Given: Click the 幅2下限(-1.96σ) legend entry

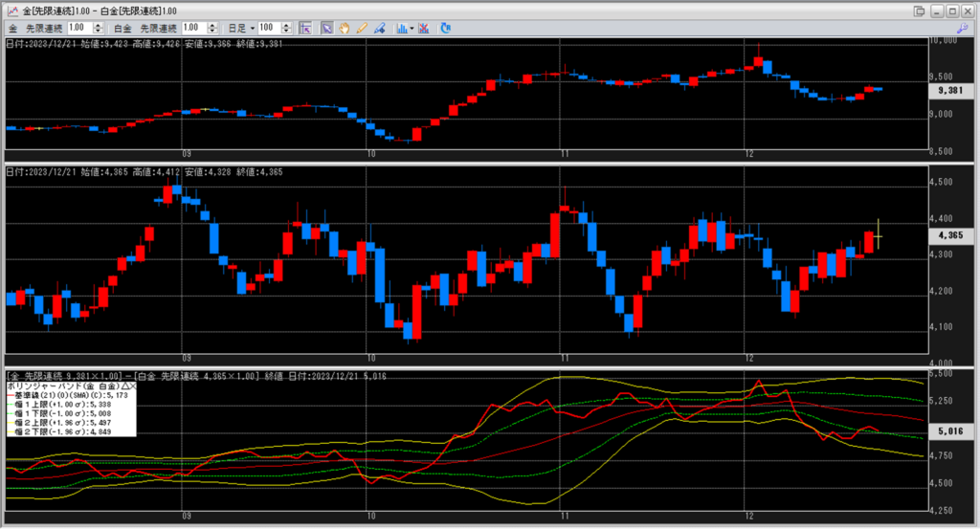Looking at the screenshot, I should click(x=62, y=431).
